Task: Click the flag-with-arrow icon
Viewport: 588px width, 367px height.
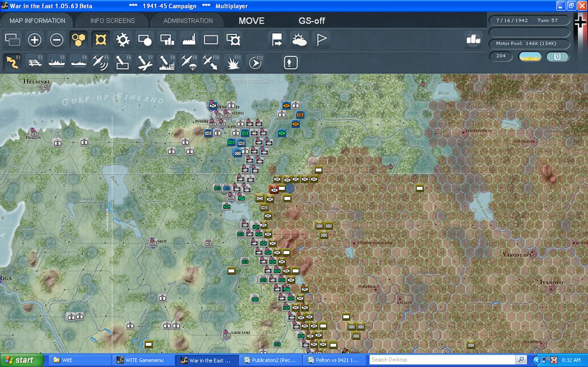Action: pos(277,40)
